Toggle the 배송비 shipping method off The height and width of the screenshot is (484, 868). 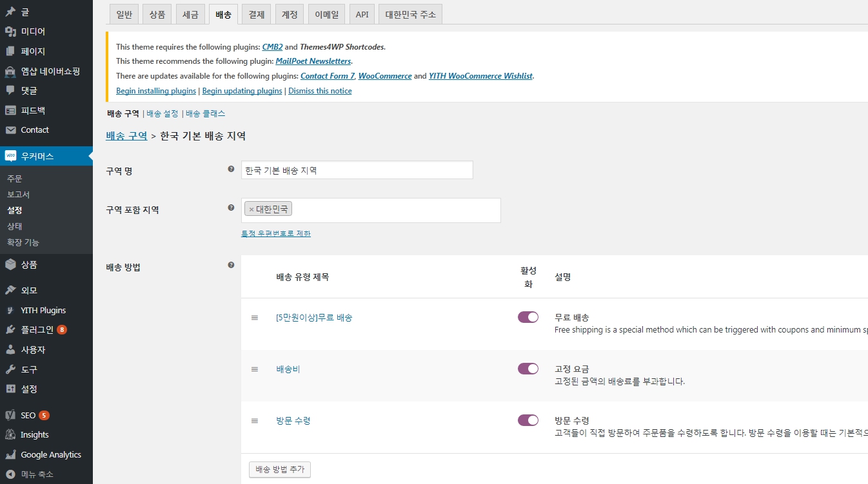tap(528, 368)
